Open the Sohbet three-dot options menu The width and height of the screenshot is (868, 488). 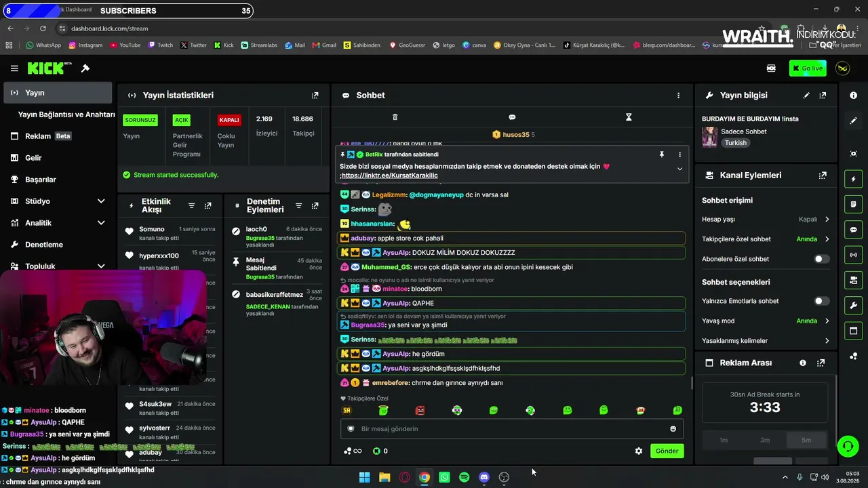(678, 96)
